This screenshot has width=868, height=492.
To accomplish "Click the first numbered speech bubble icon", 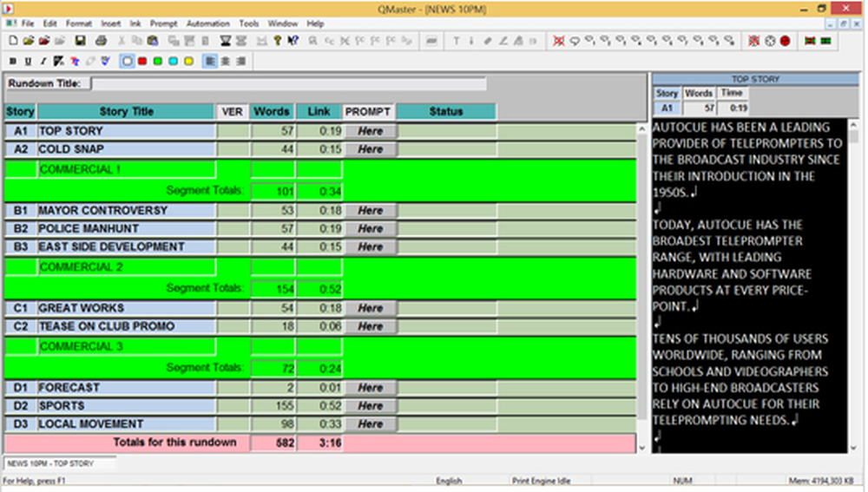I will (590, 41).
